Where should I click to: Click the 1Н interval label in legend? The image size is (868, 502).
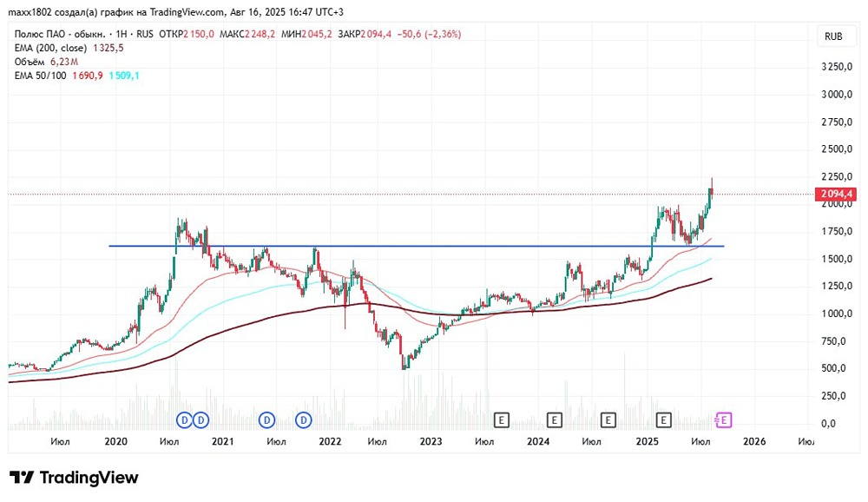(122, 35)
